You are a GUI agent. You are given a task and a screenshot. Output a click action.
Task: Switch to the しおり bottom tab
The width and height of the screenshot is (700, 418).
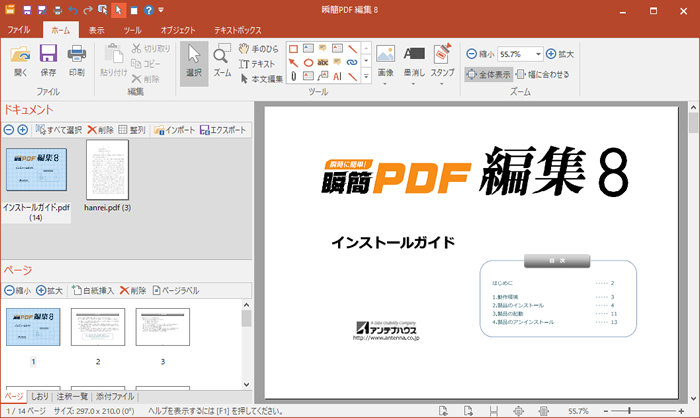coord(40,397)
